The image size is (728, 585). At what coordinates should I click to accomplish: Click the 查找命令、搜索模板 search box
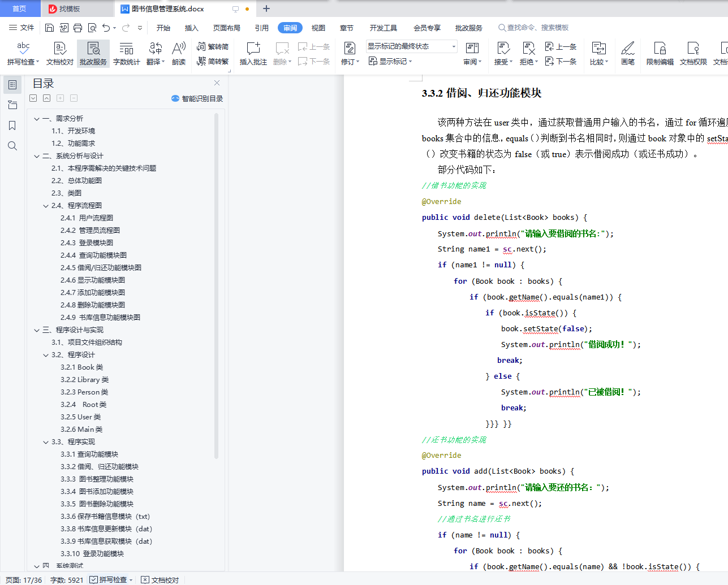[x=533, y=28]
